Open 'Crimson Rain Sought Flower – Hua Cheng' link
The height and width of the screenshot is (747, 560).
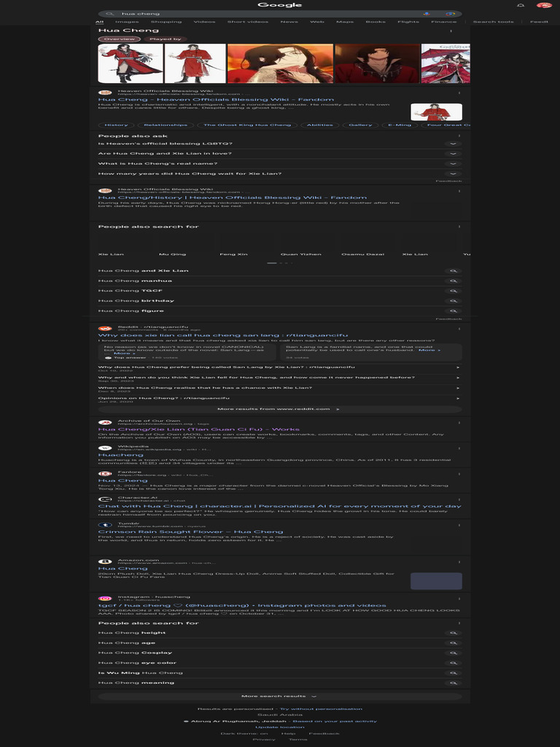pyautogui.click(x=190, y=532)
